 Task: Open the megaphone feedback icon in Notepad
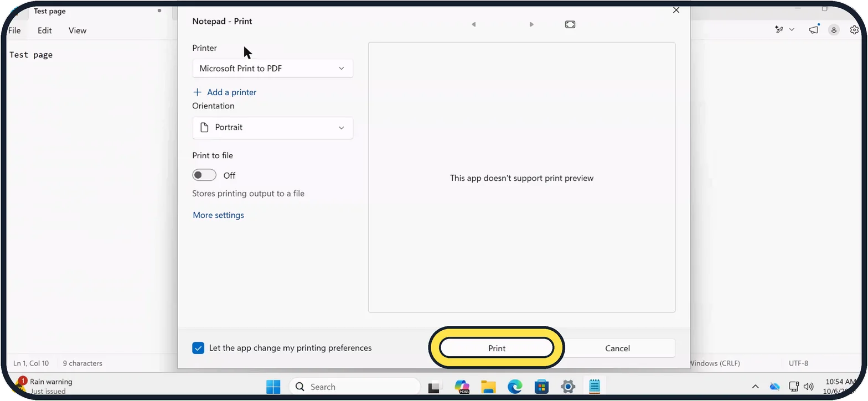coord(813,30)
